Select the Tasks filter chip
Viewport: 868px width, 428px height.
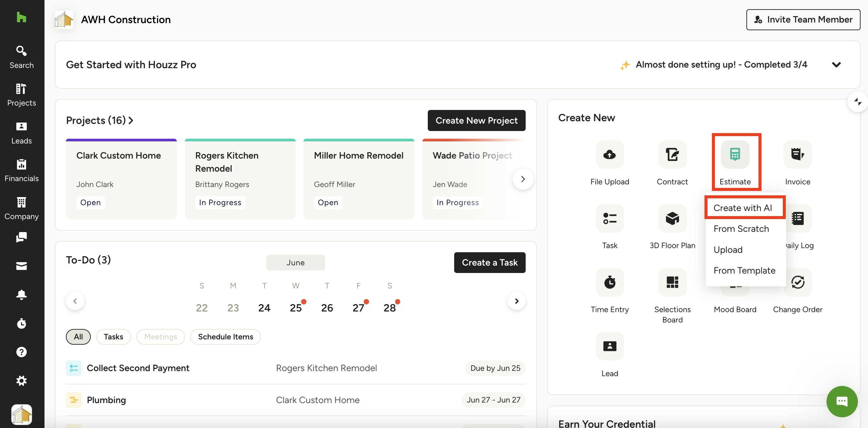[113, 337]
